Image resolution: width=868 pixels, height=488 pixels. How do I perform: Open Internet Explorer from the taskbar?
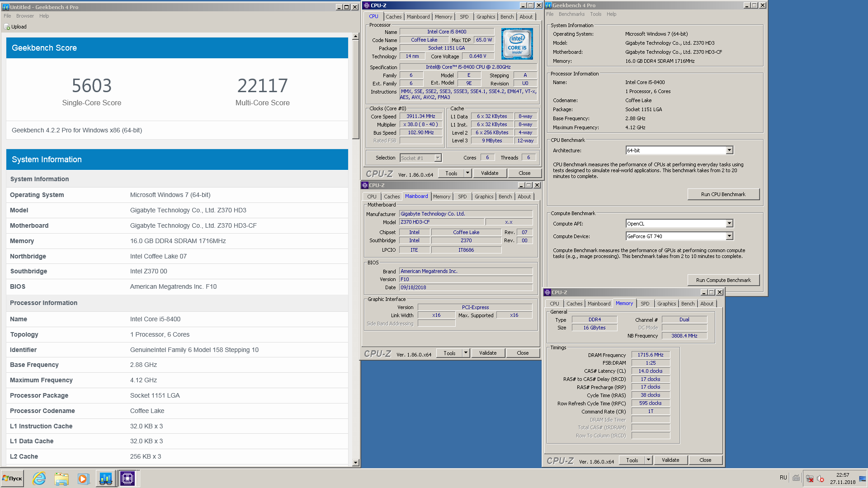click(39, 479)
